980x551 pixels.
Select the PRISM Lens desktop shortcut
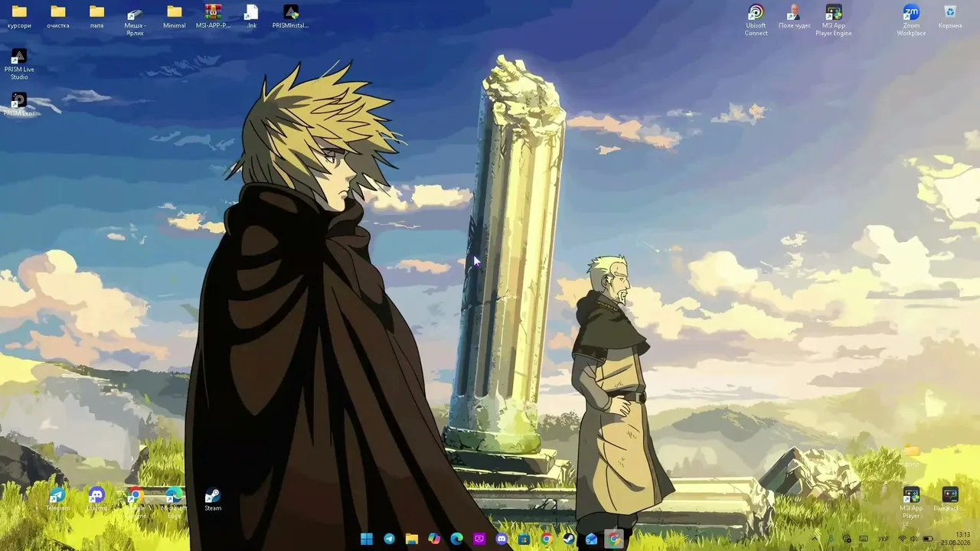point(19,105)
